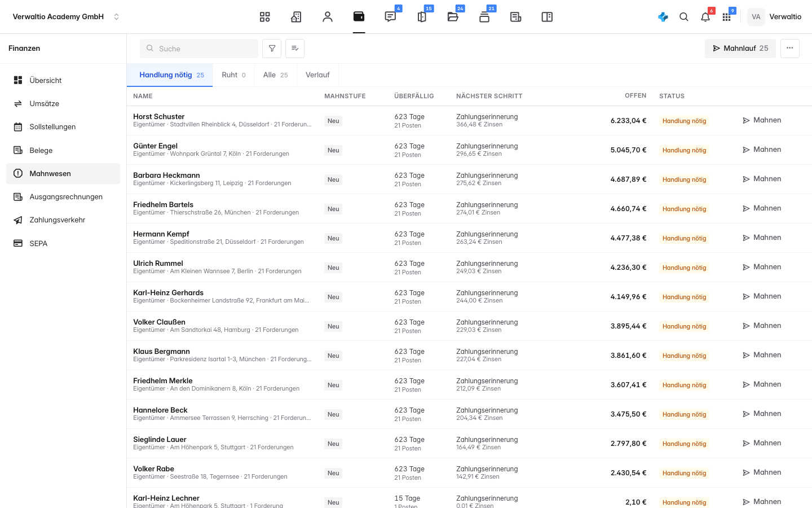
Task: Open the news/document icon in top navigation
Action: click(x=515, y=17)
